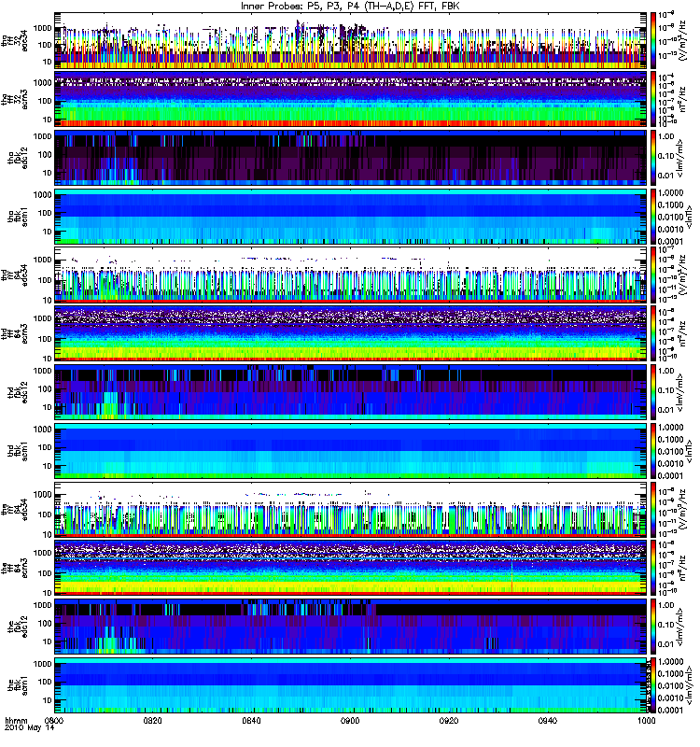Viewport: 700px width, 747px height.
Task: Click the 'the fff 64 scm3' panel label
Action: [15, 568]
